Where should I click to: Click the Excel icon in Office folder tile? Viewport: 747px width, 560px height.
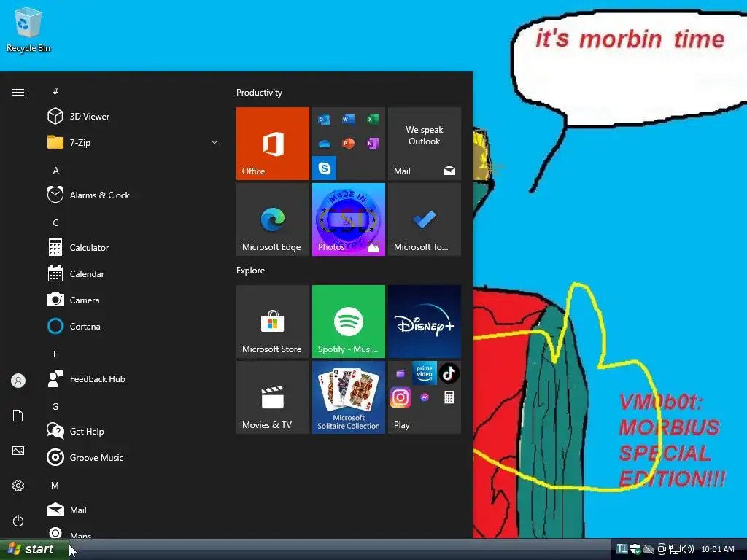coord(373,119)
